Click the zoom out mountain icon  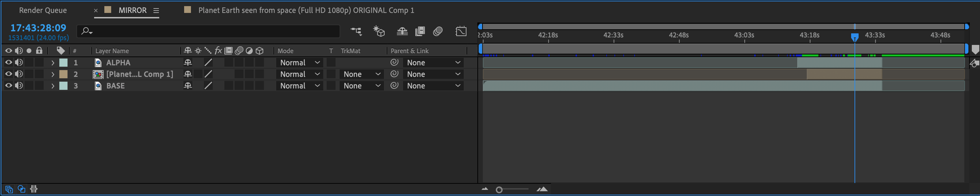click(x=485, y=189)
